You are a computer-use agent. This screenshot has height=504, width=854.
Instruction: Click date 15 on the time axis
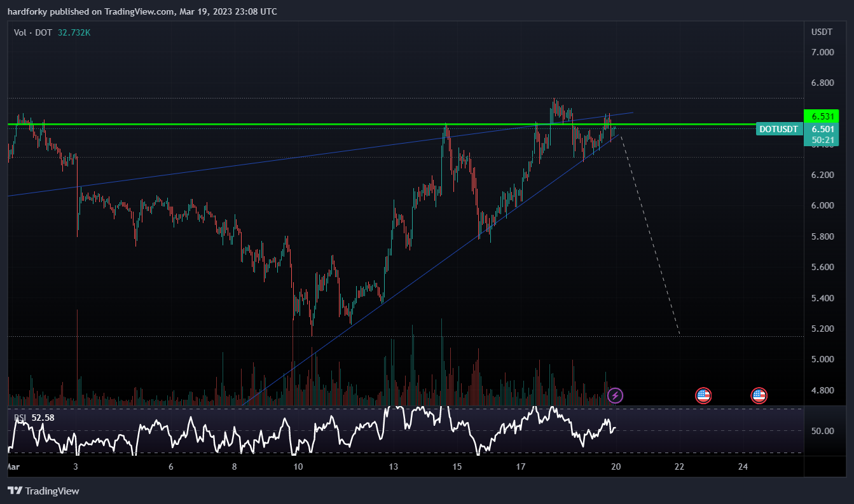coord(457,467)
